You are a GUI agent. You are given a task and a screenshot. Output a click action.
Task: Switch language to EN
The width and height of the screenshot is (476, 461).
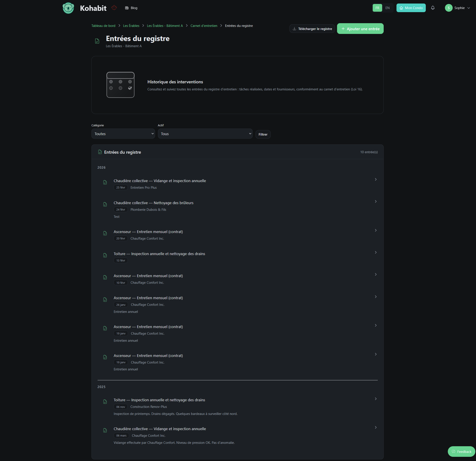(x=388, y=8)
